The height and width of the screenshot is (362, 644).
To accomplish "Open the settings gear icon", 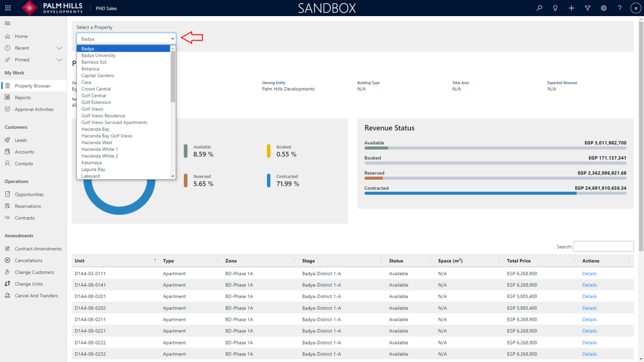I will coord(604,8).
